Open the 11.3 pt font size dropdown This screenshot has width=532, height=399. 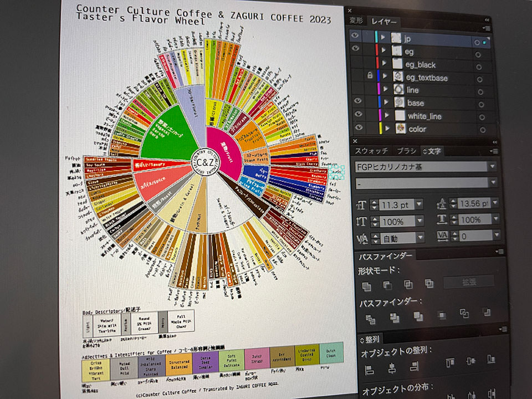[x=418, y=205]
